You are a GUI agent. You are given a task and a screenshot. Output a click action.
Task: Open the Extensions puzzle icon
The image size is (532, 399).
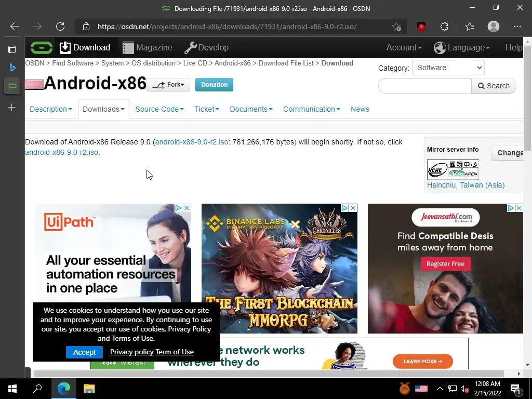(444, 26)
